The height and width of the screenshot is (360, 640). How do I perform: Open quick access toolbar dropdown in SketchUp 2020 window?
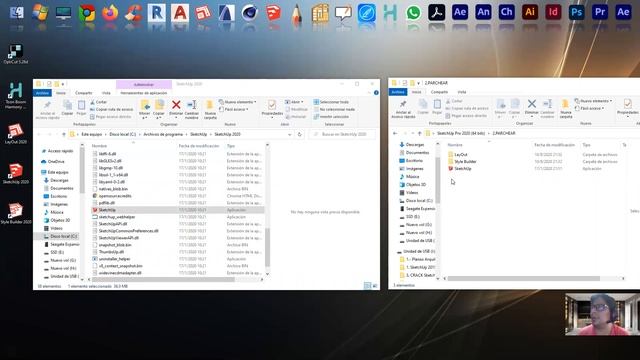pyautogui.click(x=63, y=84)
